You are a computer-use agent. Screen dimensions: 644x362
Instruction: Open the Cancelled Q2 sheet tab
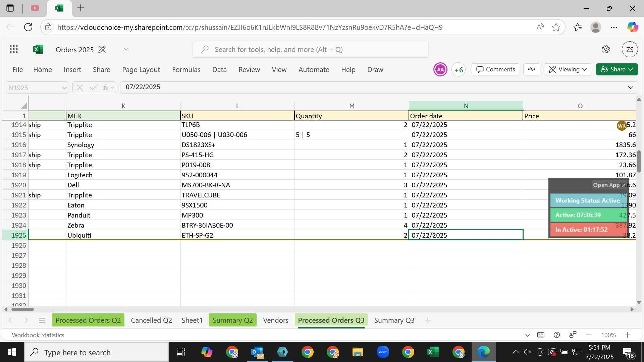151,320
